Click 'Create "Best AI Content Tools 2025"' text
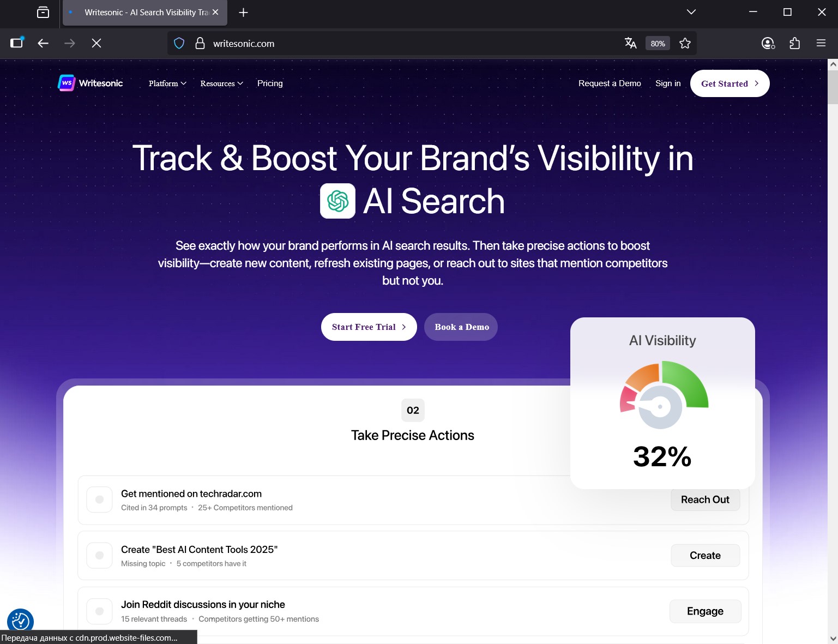Viewport: 838px width, 644px height. (200, 550)
